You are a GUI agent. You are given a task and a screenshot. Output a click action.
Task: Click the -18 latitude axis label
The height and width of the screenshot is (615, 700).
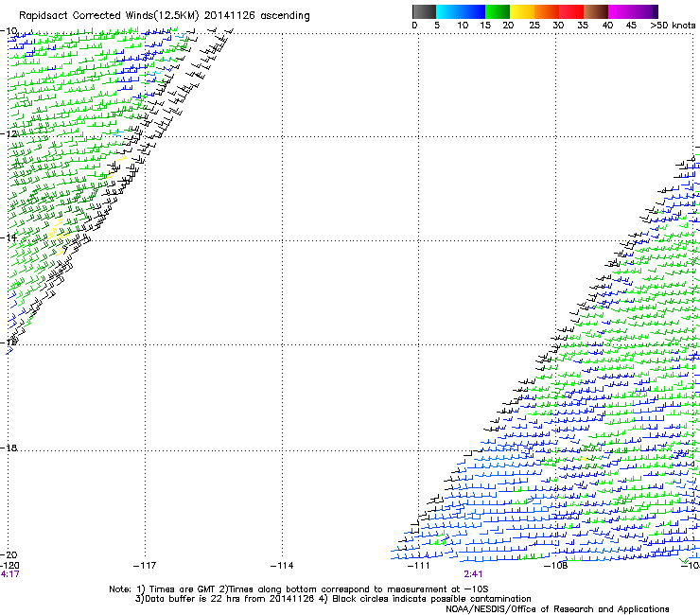(9, 448)
